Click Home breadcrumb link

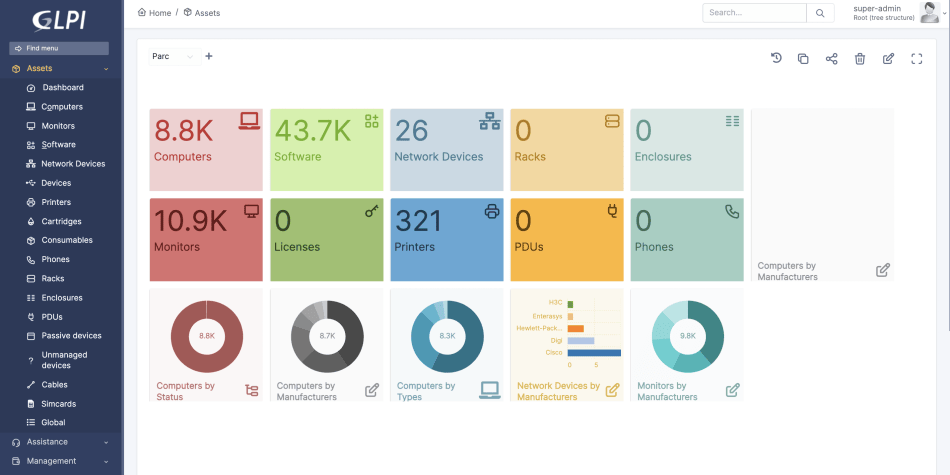pos(160,13)
